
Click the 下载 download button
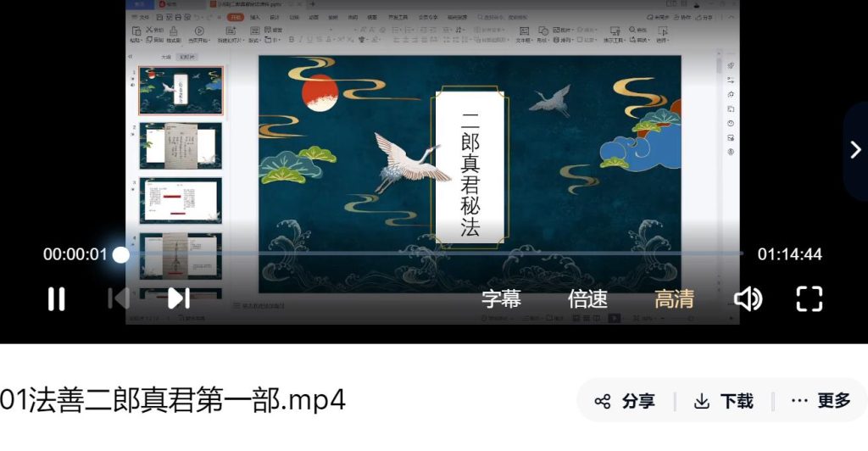[723, 401]
